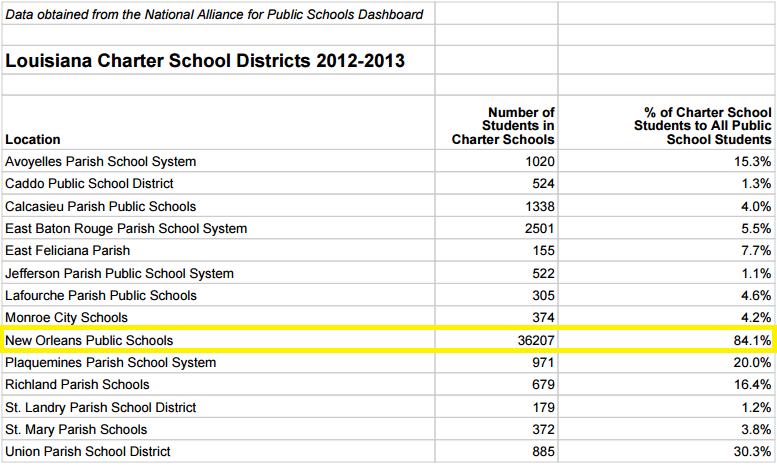Screen dimensions: 777x466
Task: Select the Lafourche Parish Public Schools cell
Action: (101, 296)
